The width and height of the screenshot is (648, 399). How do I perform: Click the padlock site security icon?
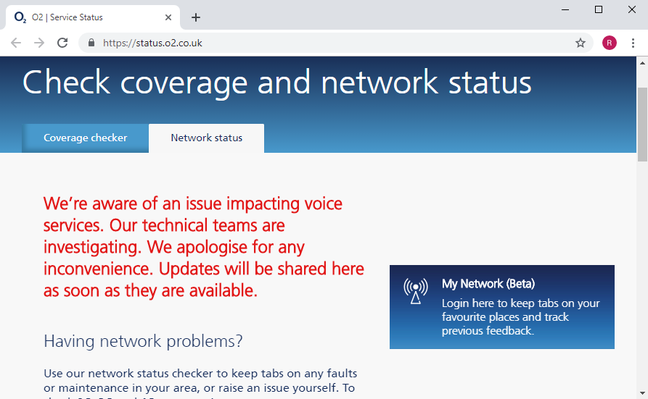pyautogui.click(x=91, y=43)
